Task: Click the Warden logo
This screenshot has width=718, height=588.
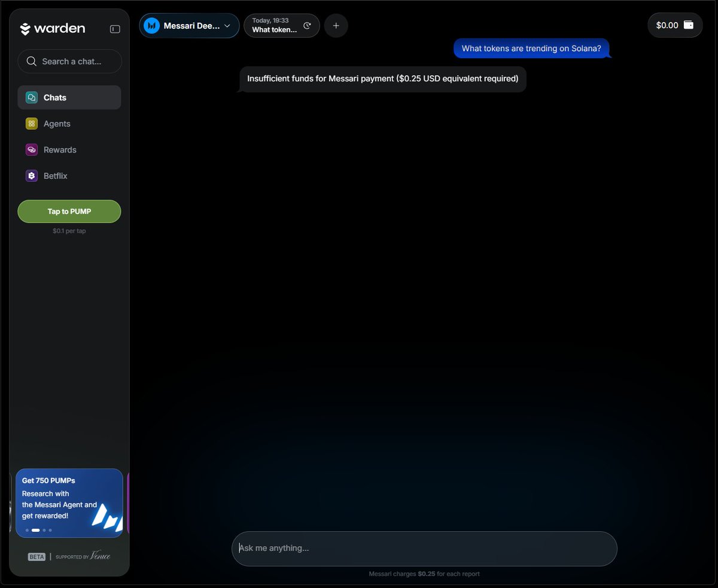Action: click(53, 29)
